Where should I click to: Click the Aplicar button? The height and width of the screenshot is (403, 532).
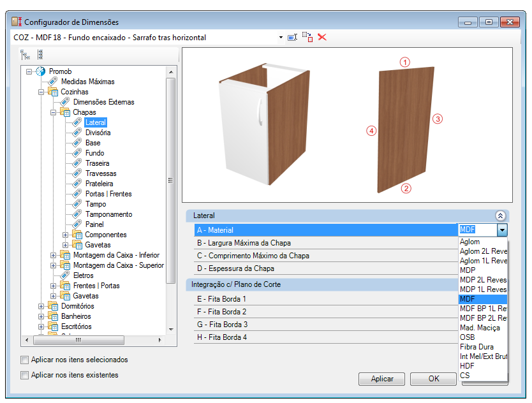(x=381, y=379)
